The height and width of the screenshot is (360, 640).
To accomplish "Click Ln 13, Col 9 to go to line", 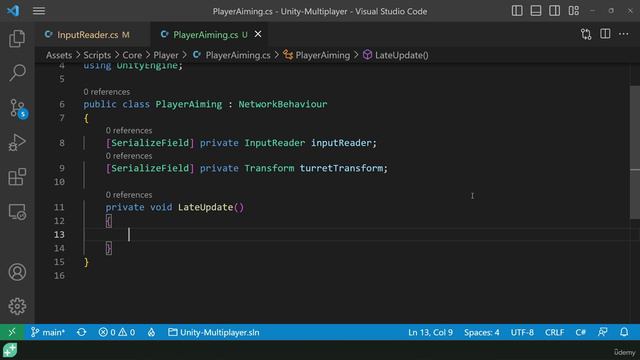I will coord(430,332).
